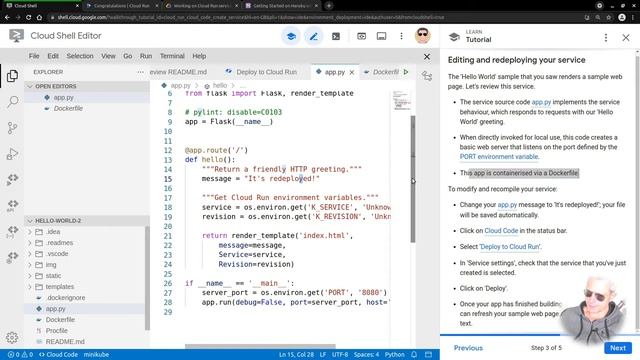Image resolution: width=640 pixels, height=360 pixels.
Task: Click the notifications bell in status bar
Action: 414,354
